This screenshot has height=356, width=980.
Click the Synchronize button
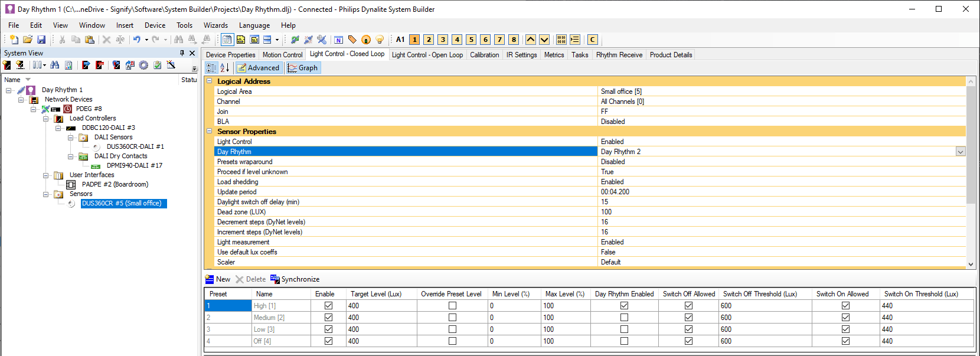click(295, 279)
